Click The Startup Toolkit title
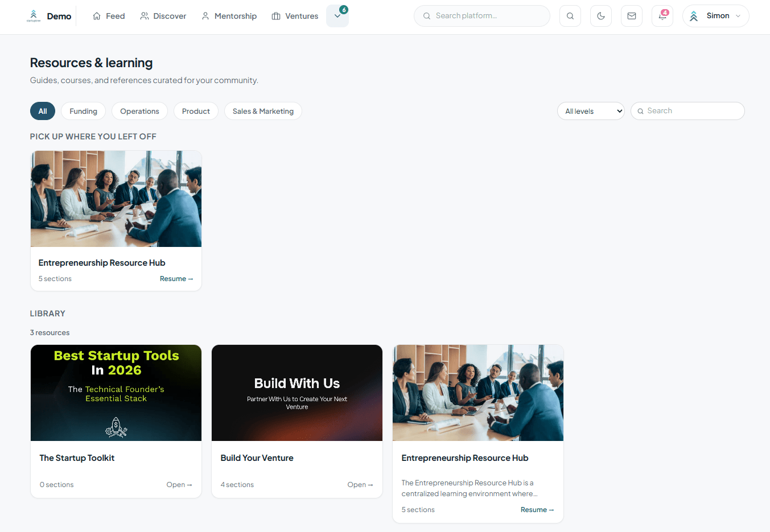Image resolution: width=770 pixels, height=532 pixels. click(x=77, y=458)
